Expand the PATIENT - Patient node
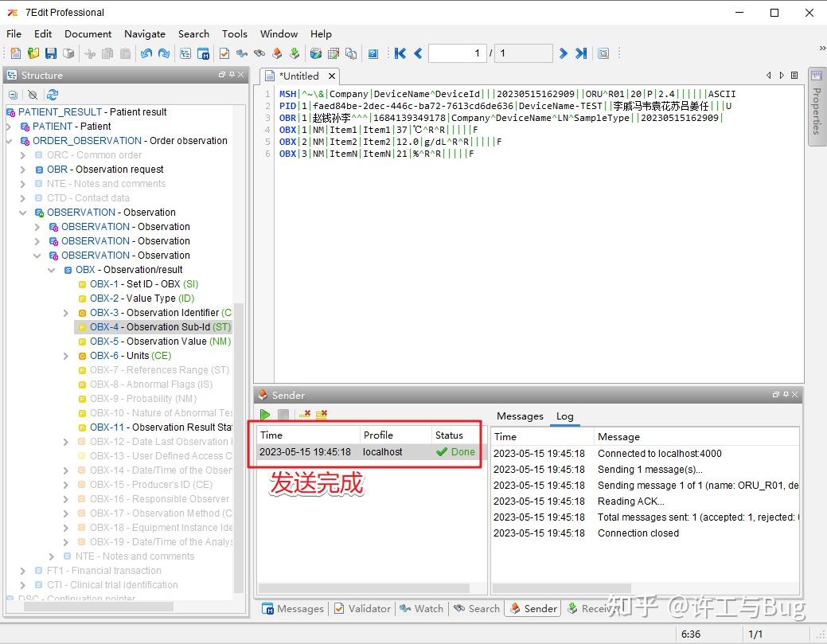This screenshot has width=827, height=644. (10, 127)
